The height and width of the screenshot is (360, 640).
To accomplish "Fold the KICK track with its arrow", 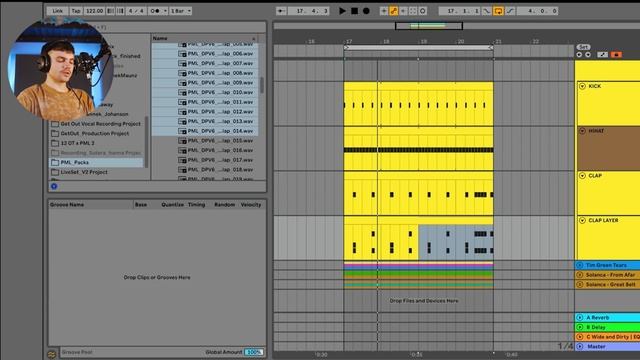I will 582,86.
